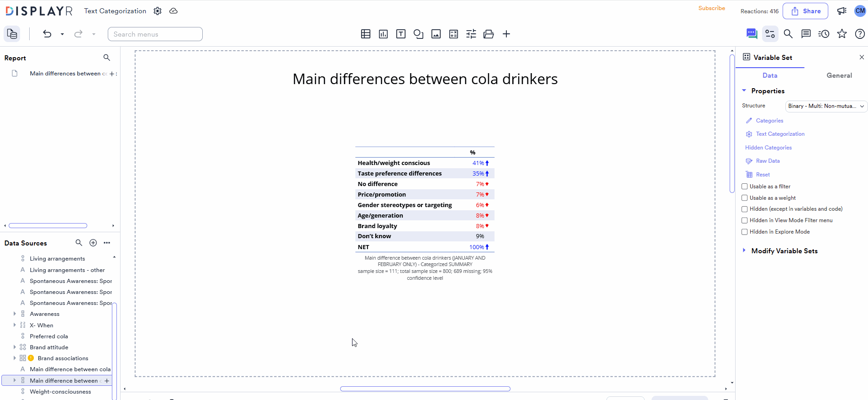Check Hidden in Explore Mode
This screenshot has height=400, width=868.
(x=745, y=232)
